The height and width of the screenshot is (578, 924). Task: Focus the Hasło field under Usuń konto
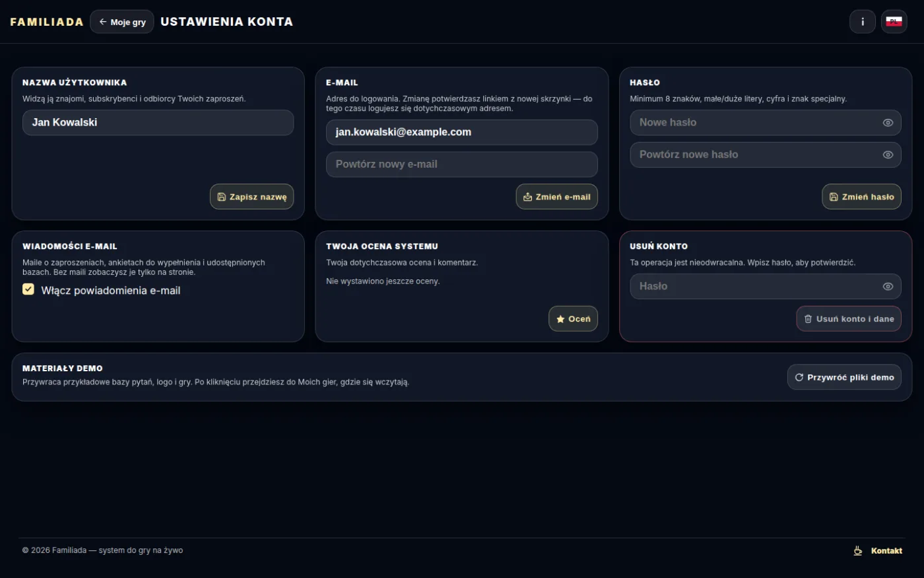pos(766,287)
